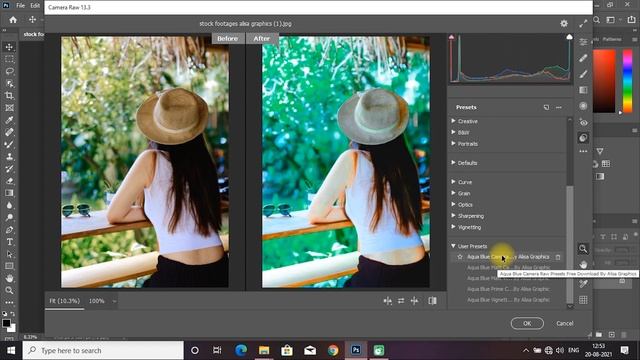The width and height of the screenshot is (640, 360).
Task: Select the Spot Removal healing tool in Camera Raw
Action: tap(583, 58)
